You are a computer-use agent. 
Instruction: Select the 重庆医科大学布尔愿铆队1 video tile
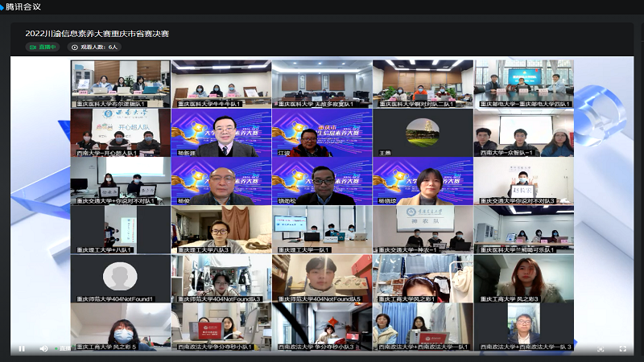click(x=120, y=84)
